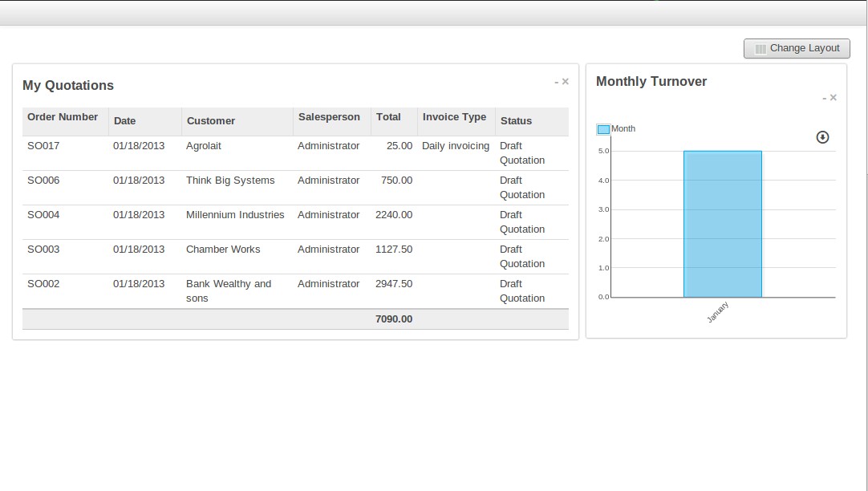
Task: Sort quotations by the Date header
Action: pos(124,121)
